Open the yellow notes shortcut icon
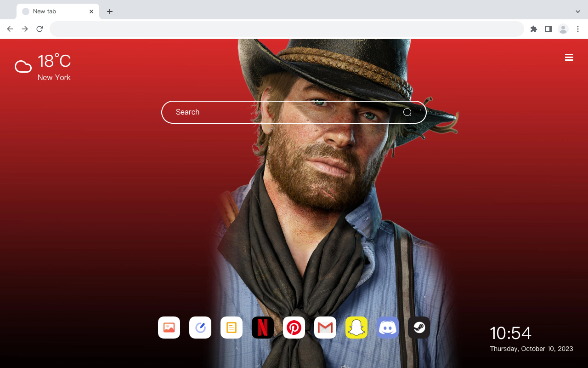Image resolution: width=588 pixels, height=368 pixels. (232, 328)
